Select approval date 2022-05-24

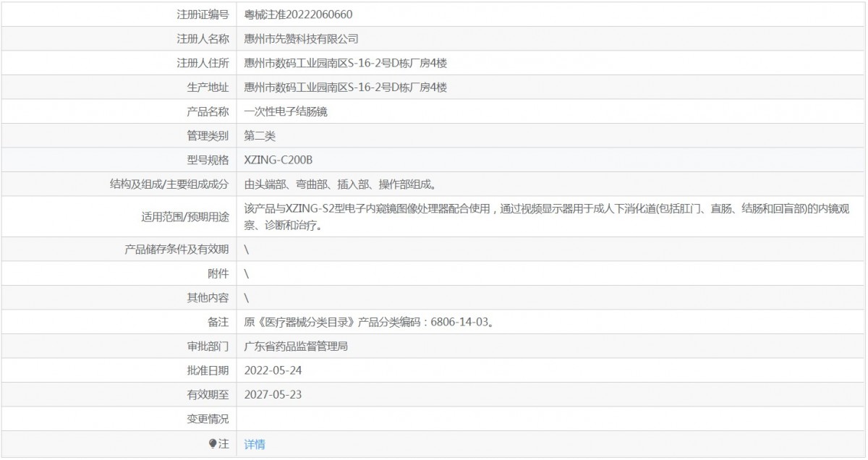coord(273,370)
